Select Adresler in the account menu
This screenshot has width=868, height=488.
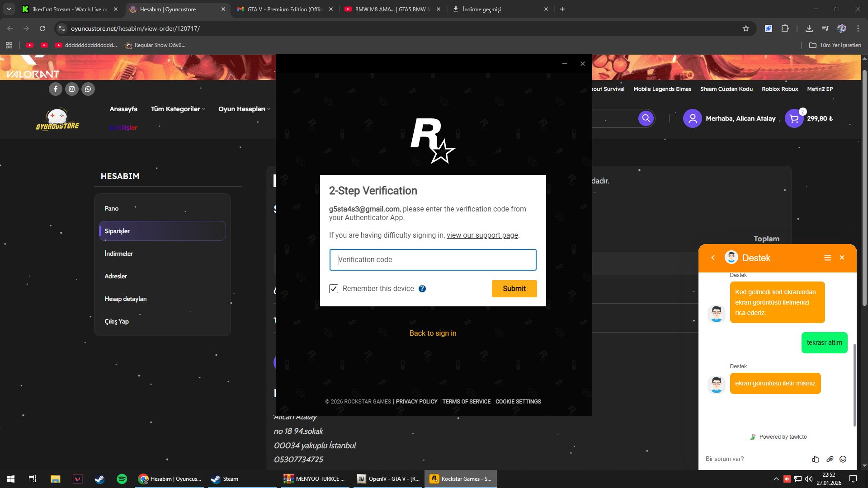tap(116, 276)
